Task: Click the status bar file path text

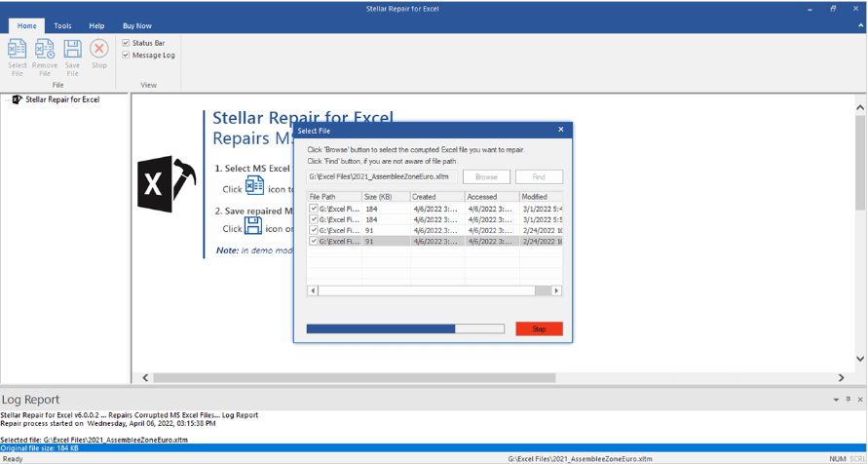Action: (580, 459)
